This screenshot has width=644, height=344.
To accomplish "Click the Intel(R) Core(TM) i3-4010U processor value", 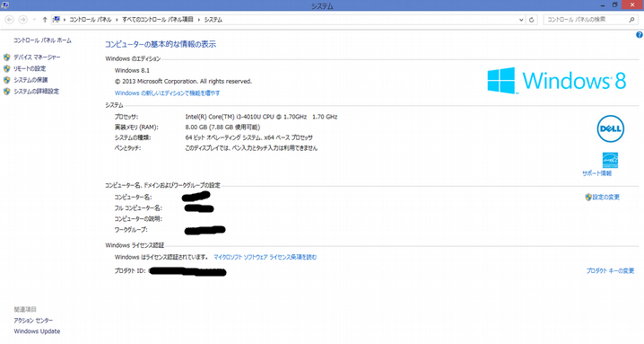I will [261, 117].
